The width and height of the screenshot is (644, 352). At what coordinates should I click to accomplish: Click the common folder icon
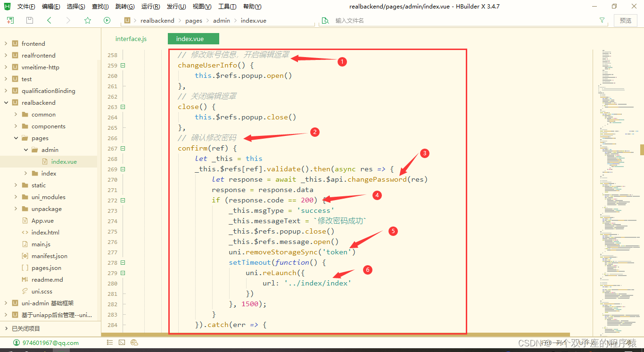tap(25, 114)
